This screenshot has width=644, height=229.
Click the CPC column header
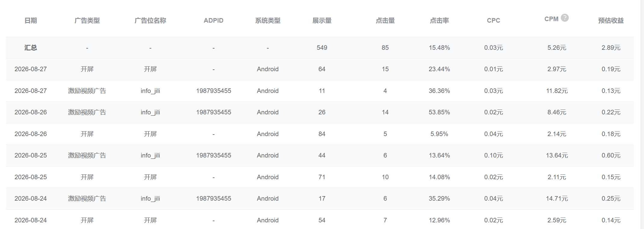[493, 21]
